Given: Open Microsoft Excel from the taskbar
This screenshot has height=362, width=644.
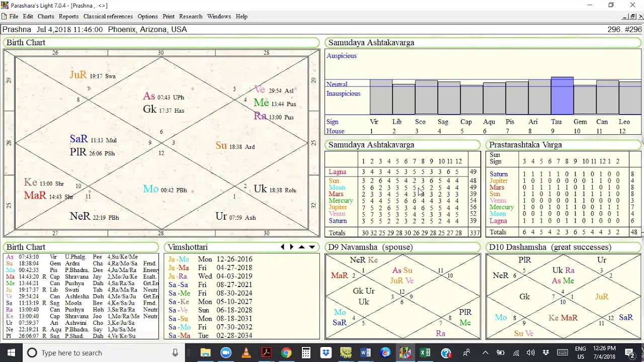Looking at the screenshot, I should pyautogui.click(x=425, y=353).
